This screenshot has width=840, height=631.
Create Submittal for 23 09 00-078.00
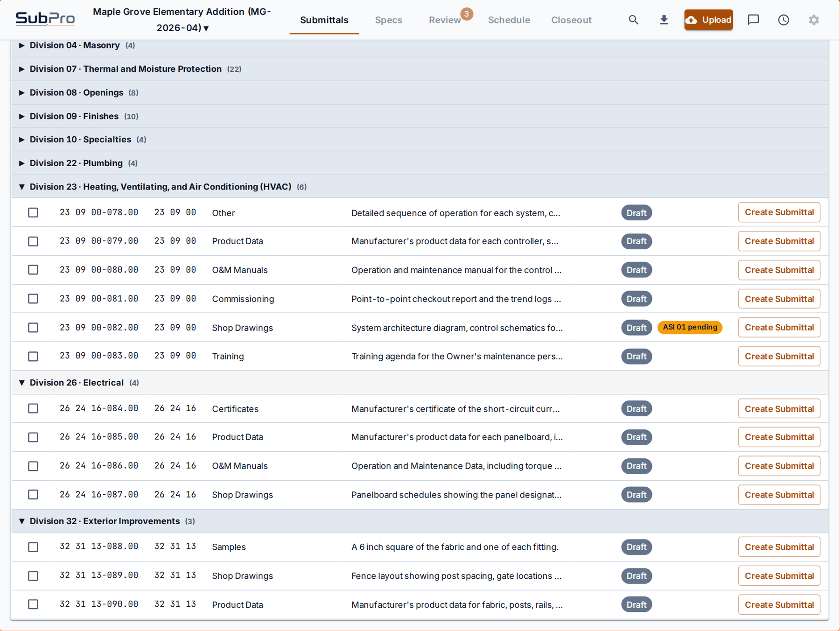(779, 212)
